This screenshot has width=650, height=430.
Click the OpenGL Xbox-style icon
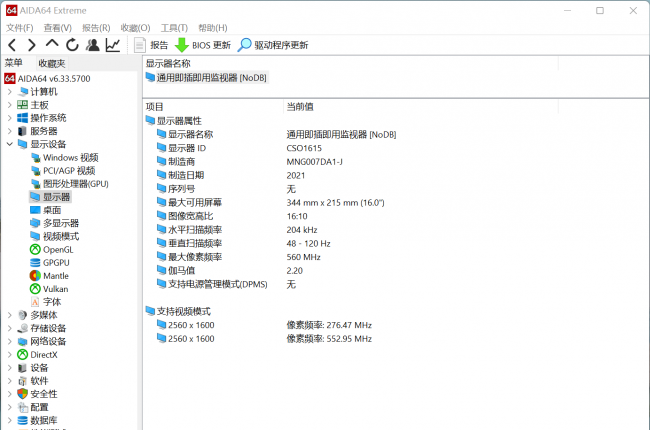pyautogui.click(x=35, y=250)
